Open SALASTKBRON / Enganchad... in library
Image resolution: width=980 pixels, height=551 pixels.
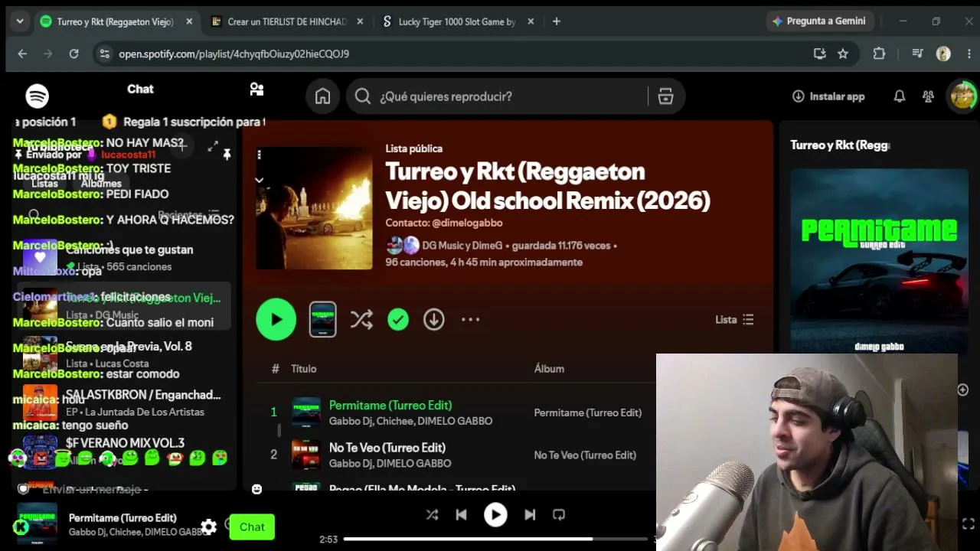tap(124, 403)
